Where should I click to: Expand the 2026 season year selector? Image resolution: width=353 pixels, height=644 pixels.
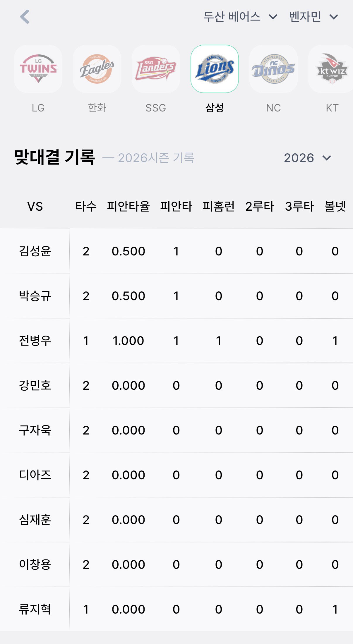(x=307, y=158)
